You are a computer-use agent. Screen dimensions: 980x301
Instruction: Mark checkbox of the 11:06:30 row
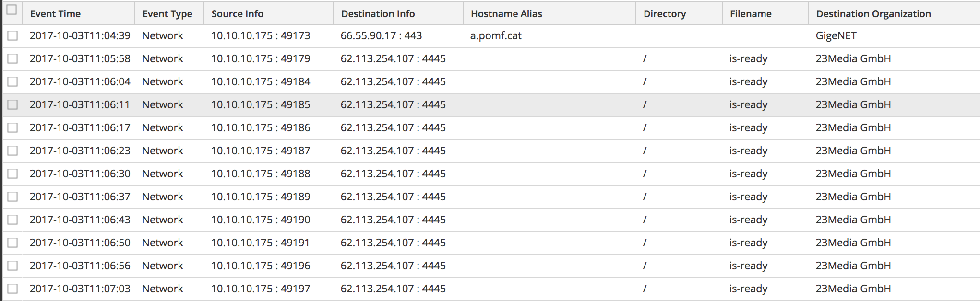tap(12, 174)
